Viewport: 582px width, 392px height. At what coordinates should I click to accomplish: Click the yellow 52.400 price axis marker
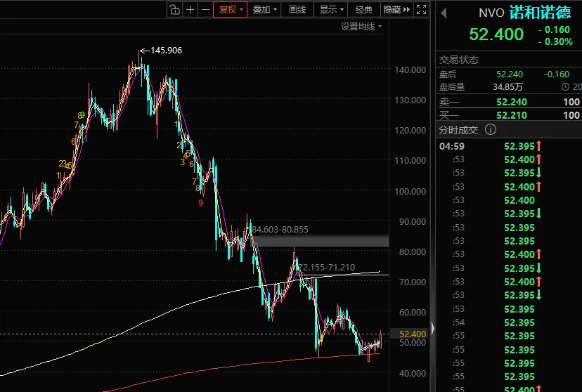click(x=409, y=334)
